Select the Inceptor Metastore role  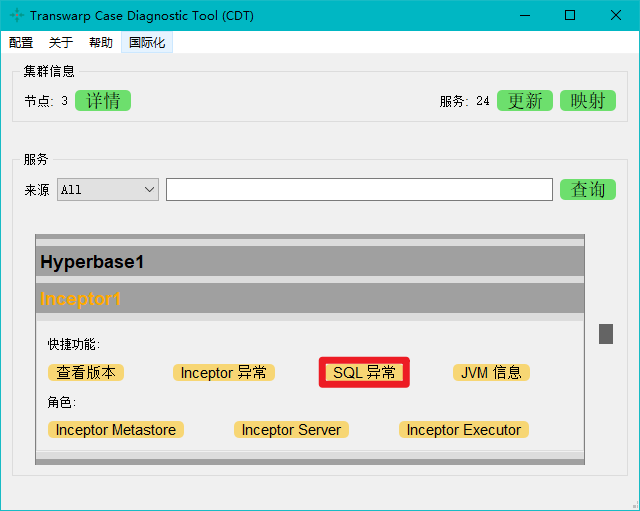pos(116,430)
